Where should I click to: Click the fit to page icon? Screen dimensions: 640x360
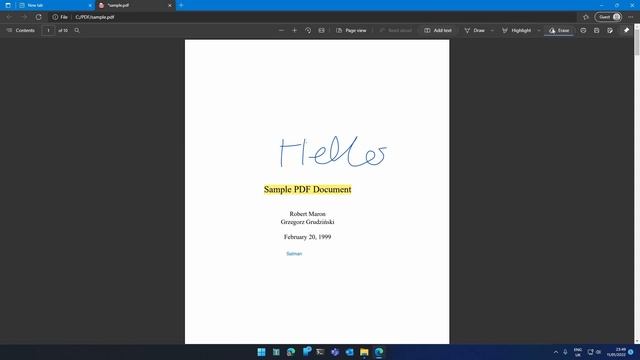[x=322, y=30]
